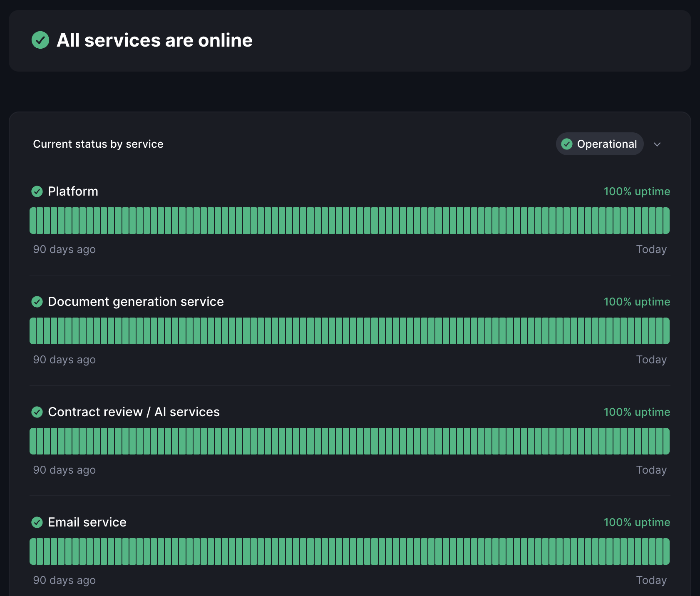This screenshot has width=700, height=596.
Task: Select the Email service label
Action: pyautogui.click(x=87, y=522)
